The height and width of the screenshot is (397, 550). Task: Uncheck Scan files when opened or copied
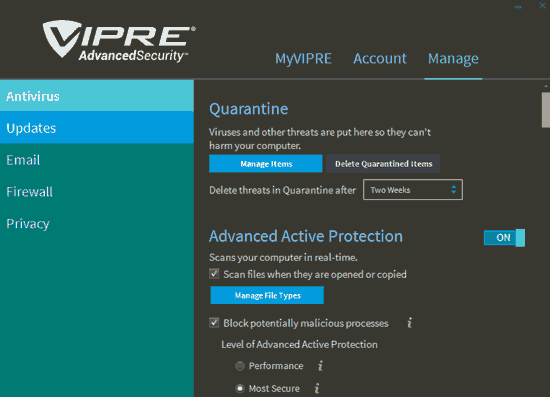click(x=214, y=274)
